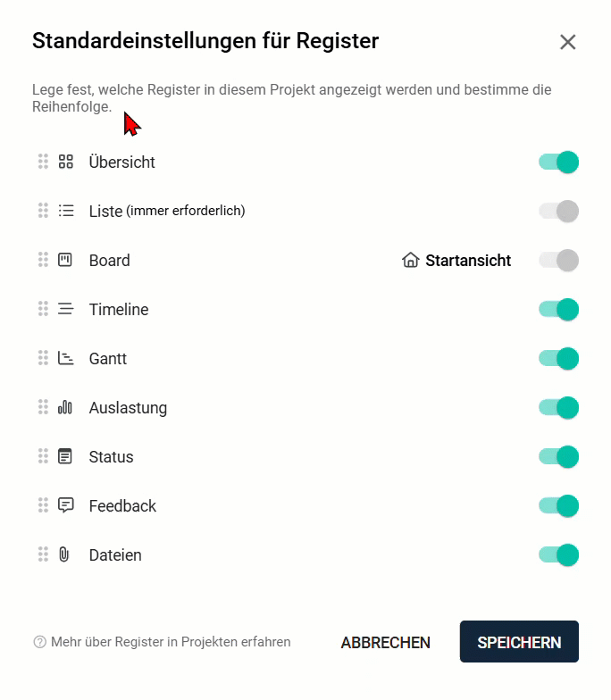Click the Dateien paperclip icon
The height and width of the screenshot is (700, 611).
(x=64, y=554)
